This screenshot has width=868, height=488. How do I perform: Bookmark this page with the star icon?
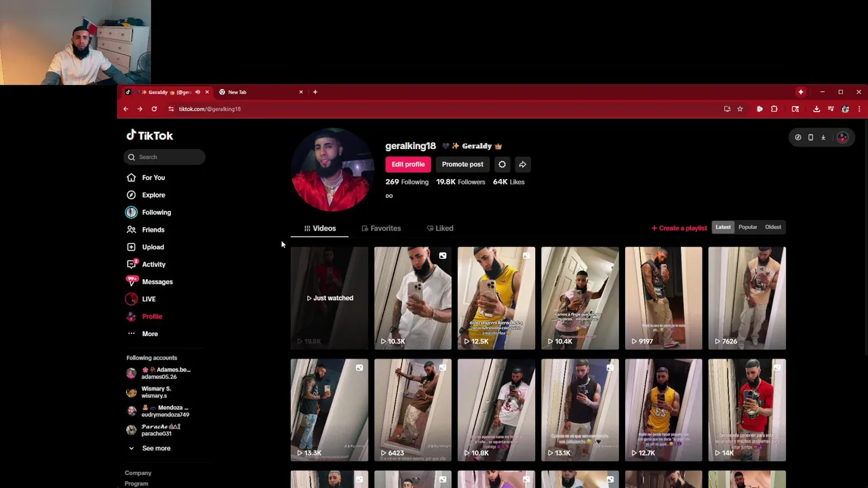[740, 109]
